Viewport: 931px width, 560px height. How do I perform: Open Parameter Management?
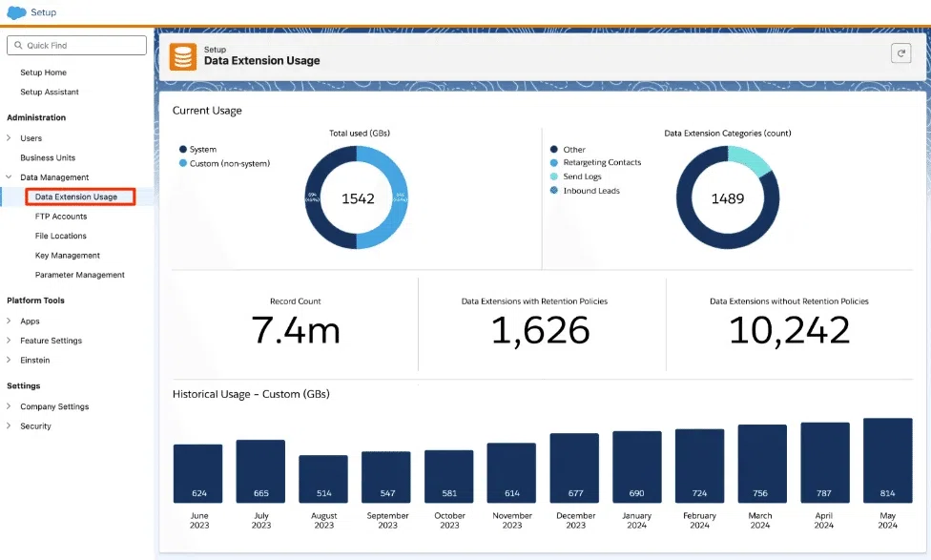[x=79, y=275]
